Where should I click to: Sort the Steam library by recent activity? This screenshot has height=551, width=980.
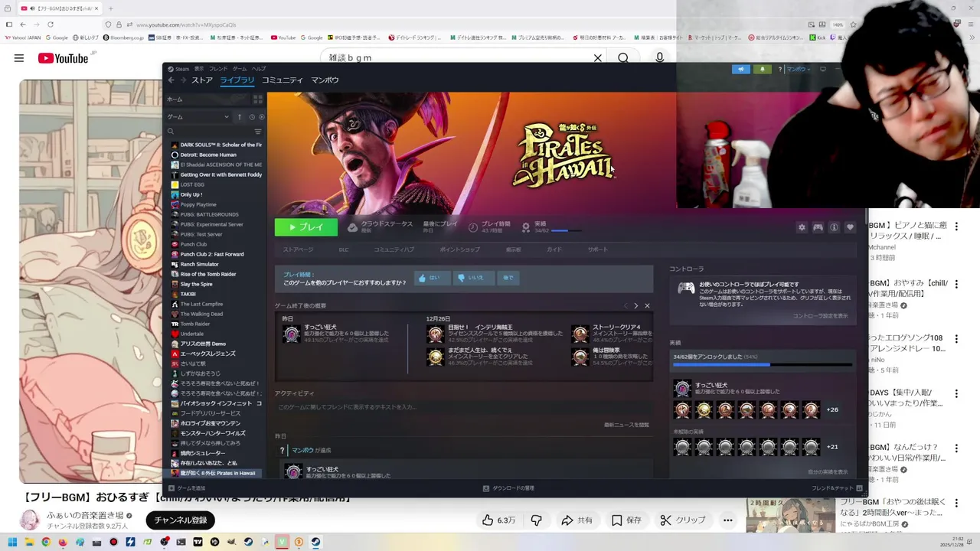[251, 117]
